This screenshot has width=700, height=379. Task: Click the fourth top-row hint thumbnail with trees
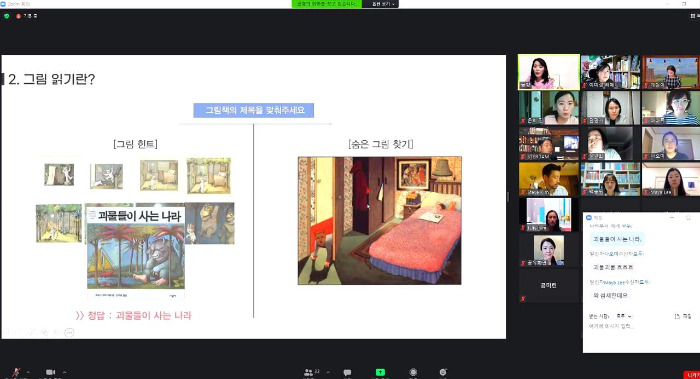pyautogui.click(x=209, y=175)
